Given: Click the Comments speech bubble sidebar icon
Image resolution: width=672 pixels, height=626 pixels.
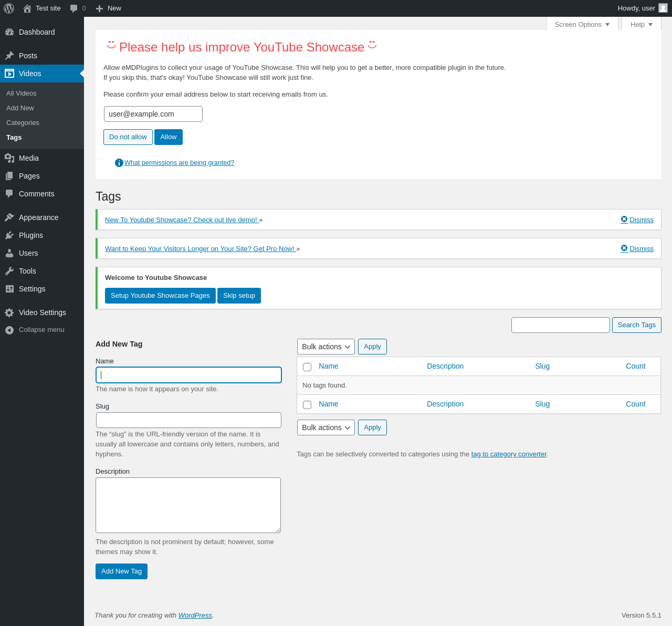Looking at the screenshot, I should coord(9,194).
